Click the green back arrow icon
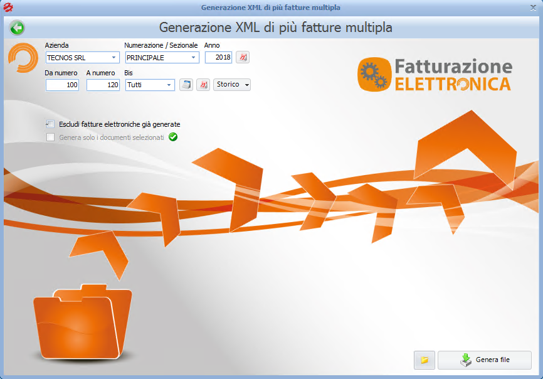 coord(17,28)
